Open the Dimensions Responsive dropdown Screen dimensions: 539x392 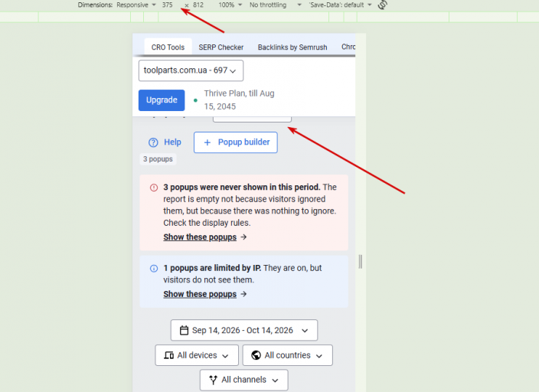point(136,5)
